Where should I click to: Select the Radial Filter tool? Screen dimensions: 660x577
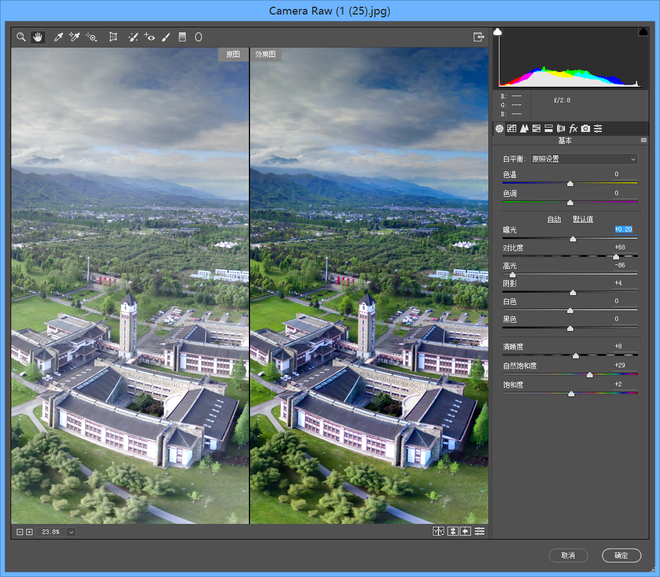pos(198,37)
